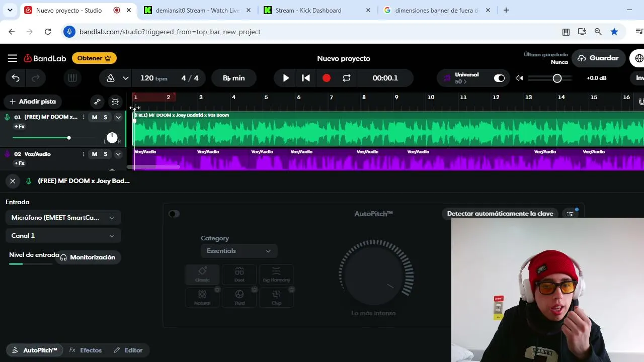Click the Guardar save button
Image resolution: width=644 pixels, height=362 pixels.
(x=598, y=58)
